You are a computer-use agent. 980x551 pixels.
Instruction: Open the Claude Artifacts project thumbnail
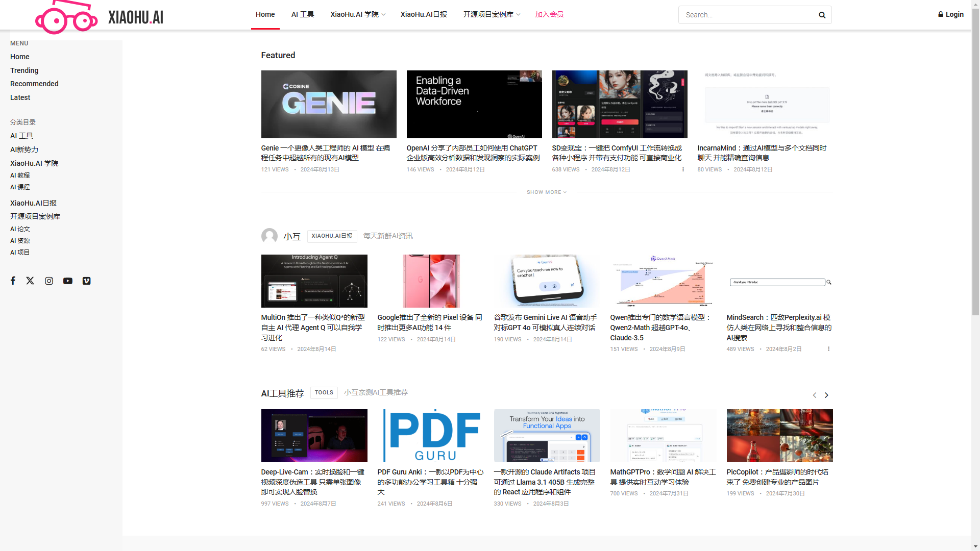click(547, 436)
